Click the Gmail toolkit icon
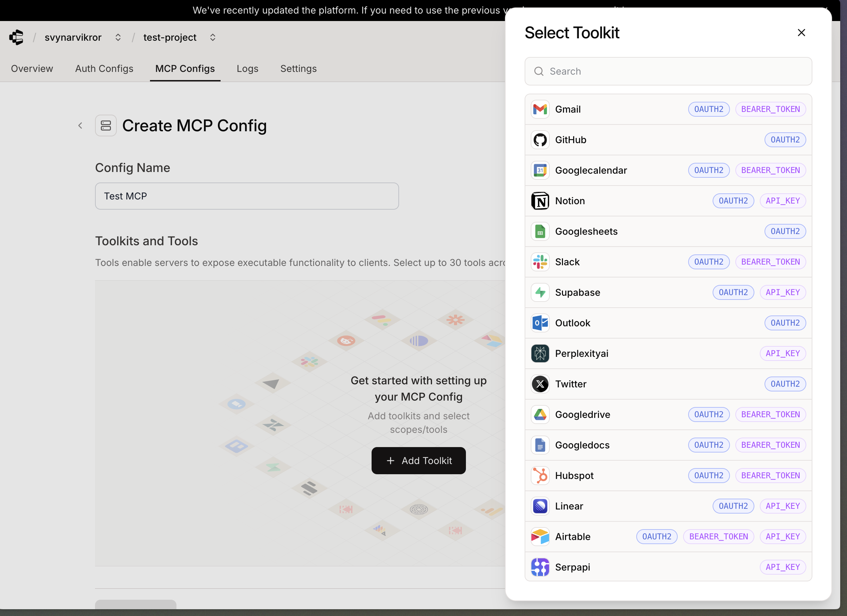The width and height of the screenshot is (847, 616). point(540,109)
